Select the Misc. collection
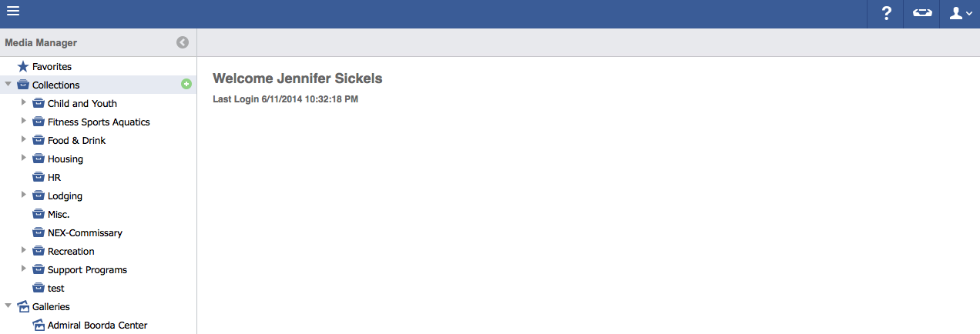 [59, 215]
